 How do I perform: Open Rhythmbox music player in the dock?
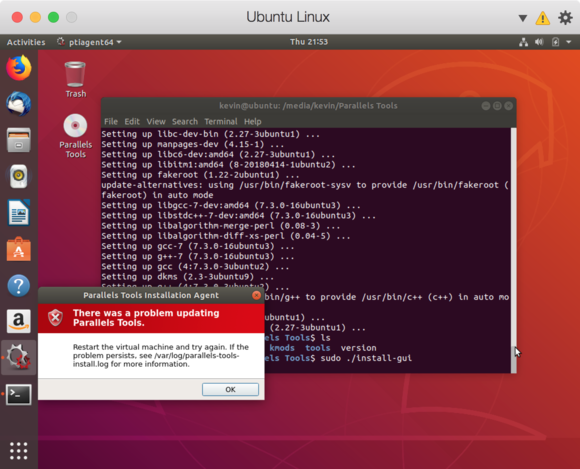click(x=18, y=176)
